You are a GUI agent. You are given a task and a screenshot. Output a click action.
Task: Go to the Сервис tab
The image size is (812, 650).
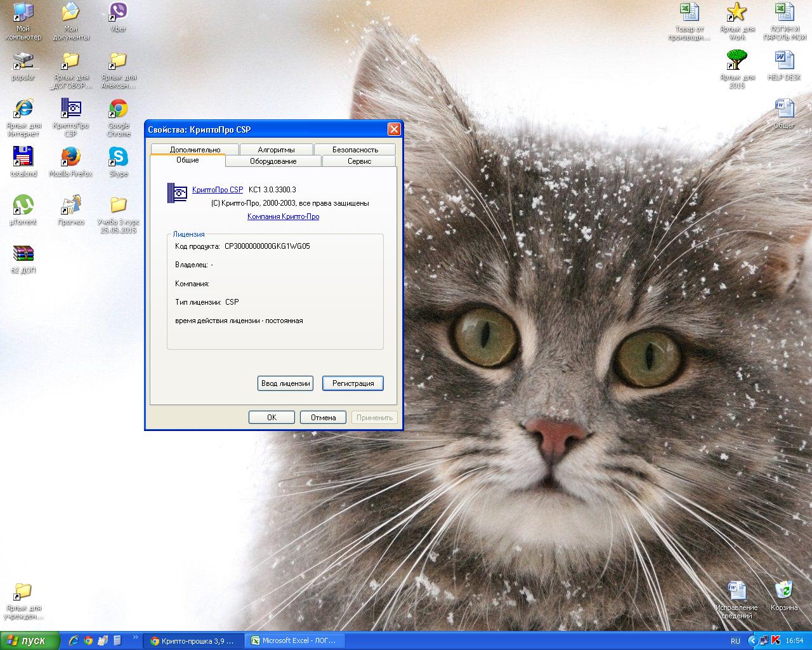coord(359,161)
